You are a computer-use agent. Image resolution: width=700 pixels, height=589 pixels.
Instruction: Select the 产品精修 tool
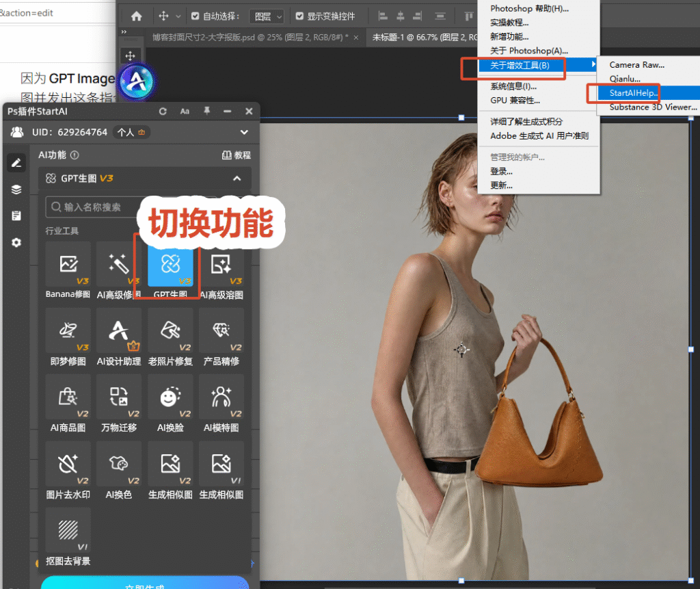click(x=221, y=337)
